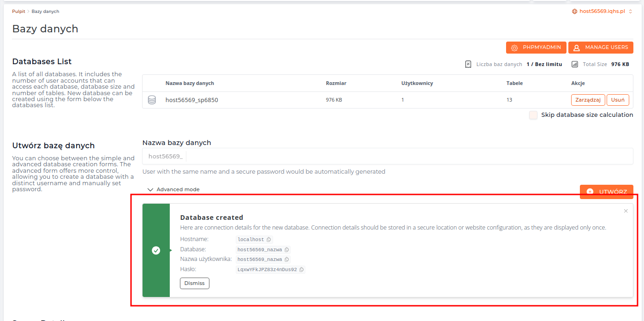Go to Pulpit in the breadcrumb
The width and height of the screenshot is (644, 321).
(18, 11)
